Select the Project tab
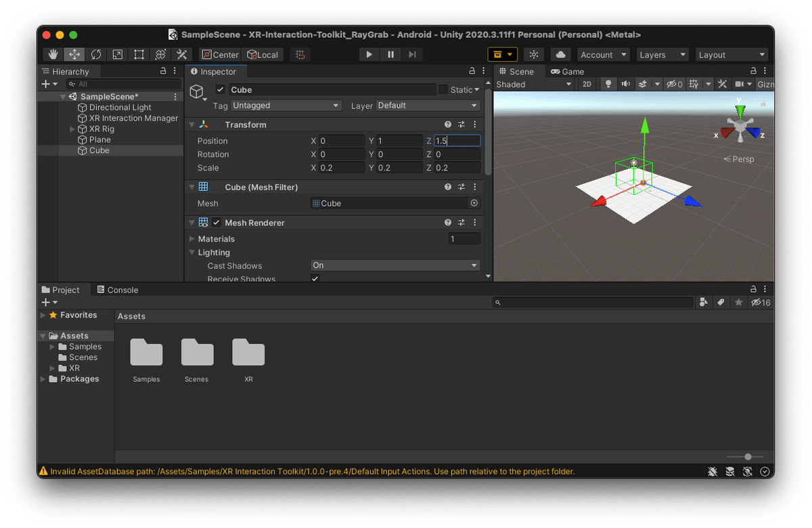 60,290
